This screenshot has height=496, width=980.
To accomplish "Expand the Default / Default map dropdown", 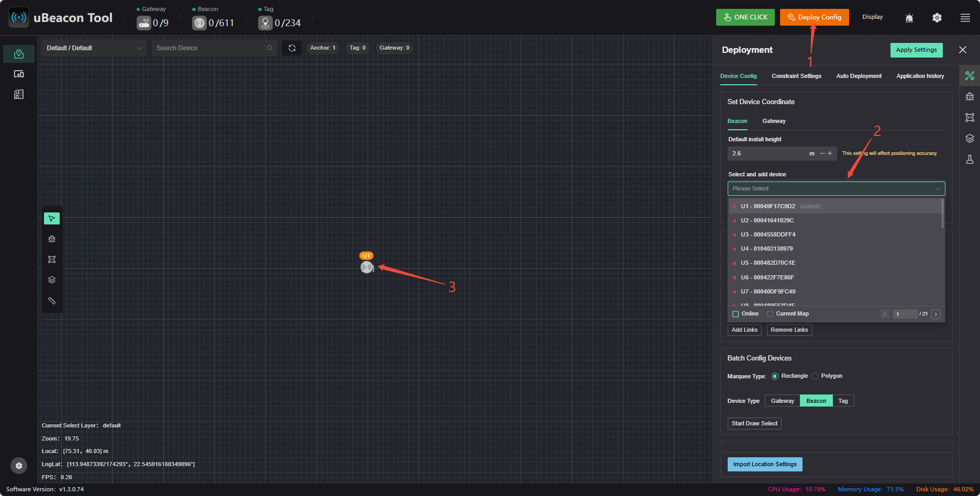I will [x=94, y=48].
